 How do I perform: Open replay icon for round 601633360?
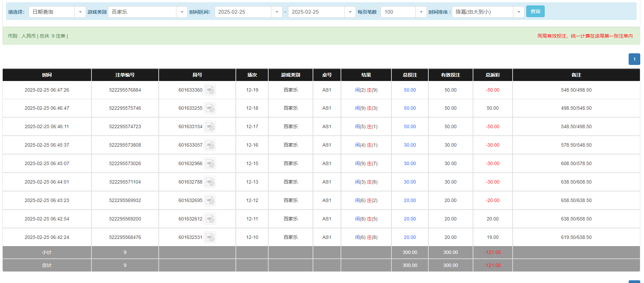coord(210,90)
